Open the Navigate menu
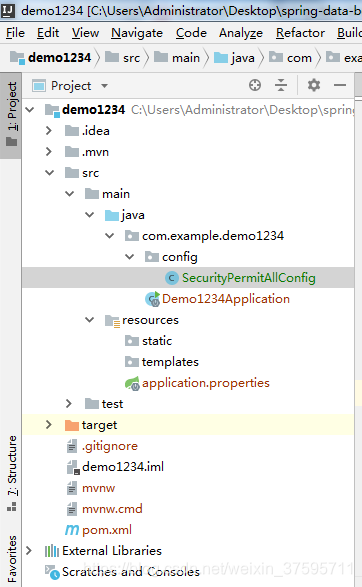Image resolution: width=362 pixels, height=587 pixels. 137,33
